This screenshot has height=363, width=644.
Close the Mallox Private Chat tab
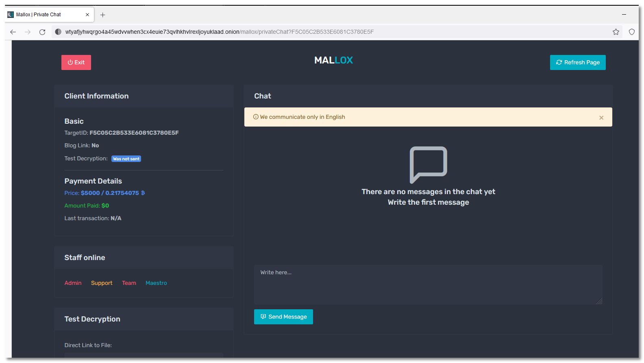coord(87,15)
